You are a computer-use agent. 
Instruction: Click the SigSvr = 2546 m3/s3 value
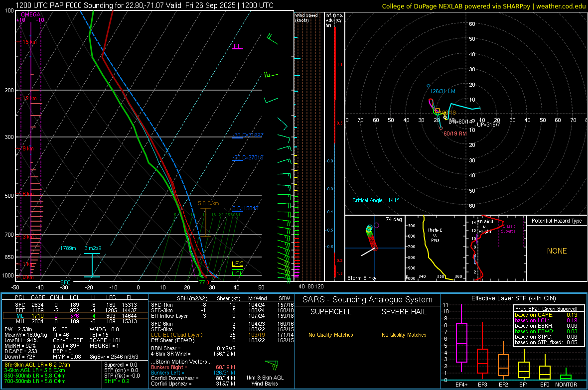pos(114,357)
